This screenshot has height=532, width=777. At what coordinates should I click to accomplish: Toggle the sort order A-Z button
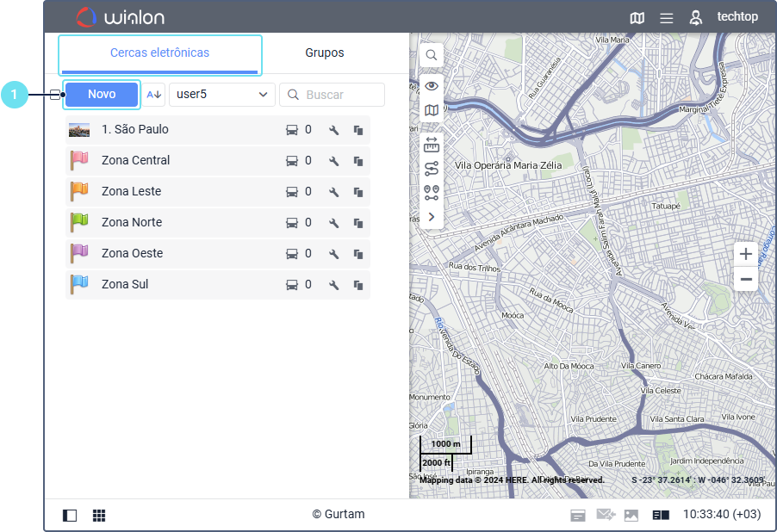[154, 95]
